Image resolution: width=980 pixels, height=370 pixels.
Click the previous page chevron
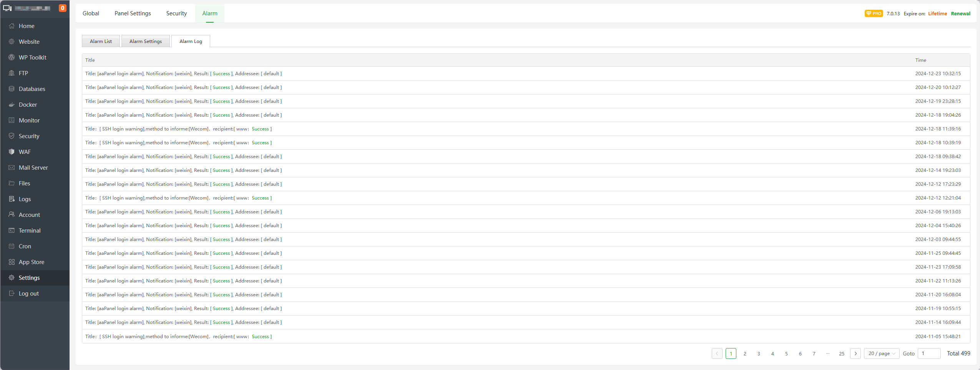coord(717,353)
